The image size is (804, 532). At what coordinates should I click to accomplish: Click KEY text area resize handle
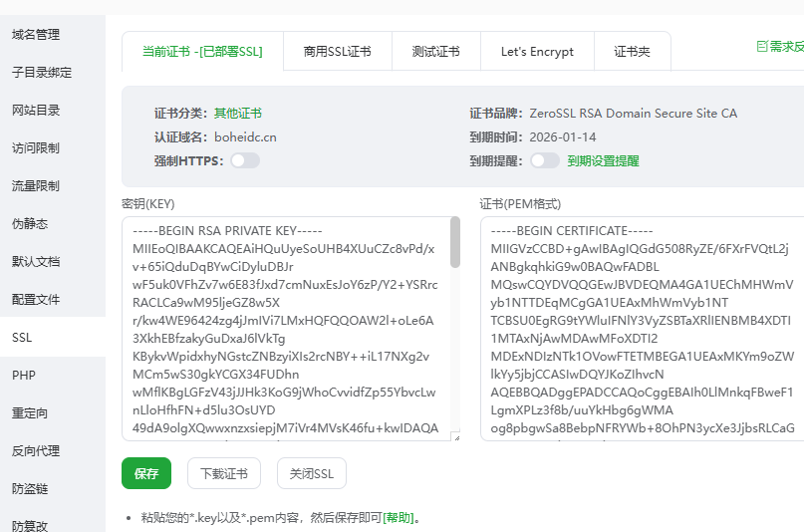(456, 437)
